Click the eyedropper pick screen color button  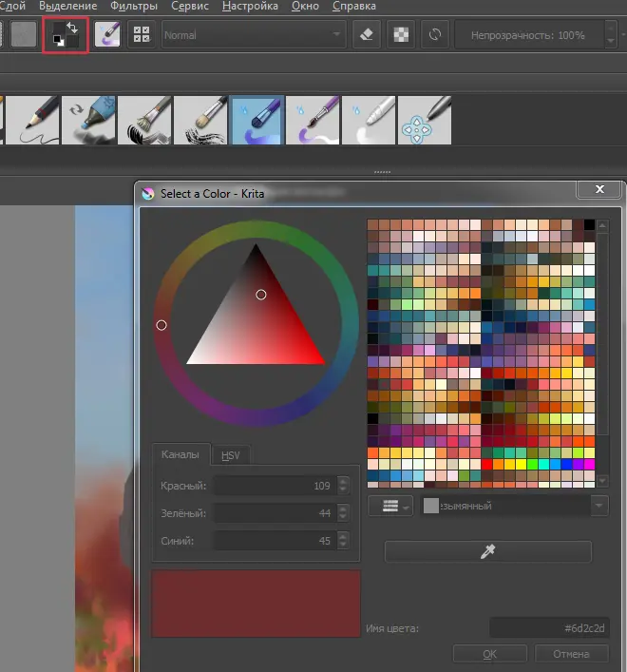487,551
